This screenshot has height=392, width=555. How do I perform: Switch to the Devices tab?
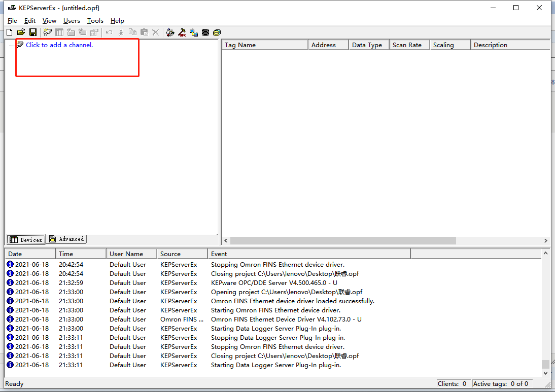point(26,239)
